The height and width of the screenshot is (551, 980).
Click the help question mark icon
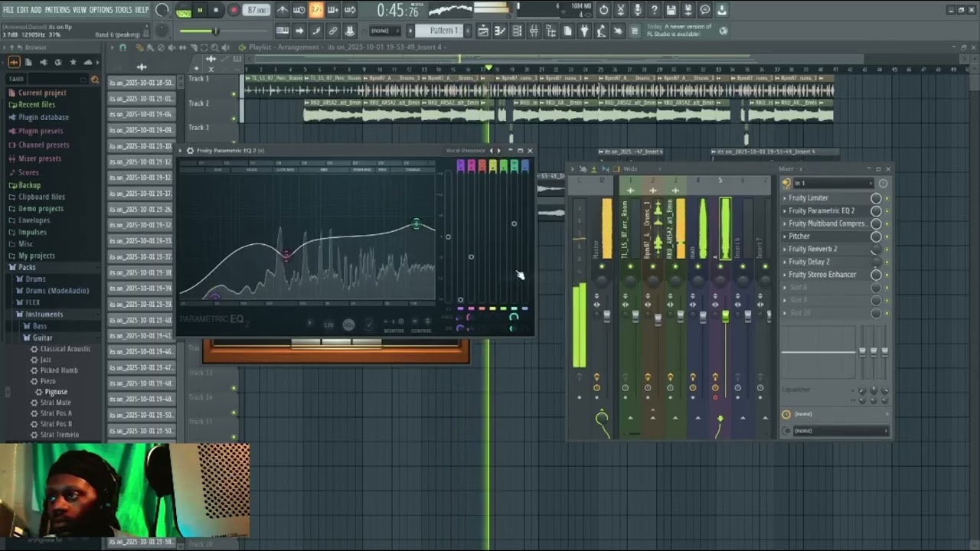coord(654,10)
